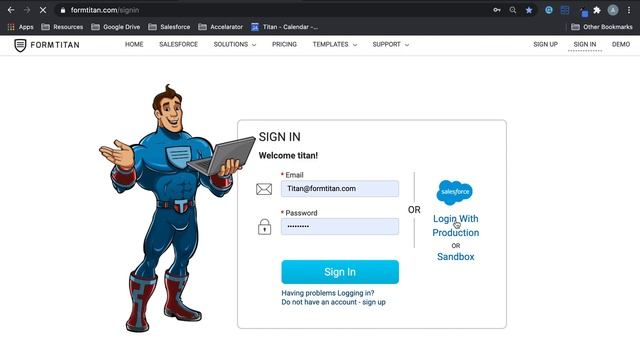Open the SALESFORCE nav item
The image size is (640, 360).
click(x=178, y=44)
